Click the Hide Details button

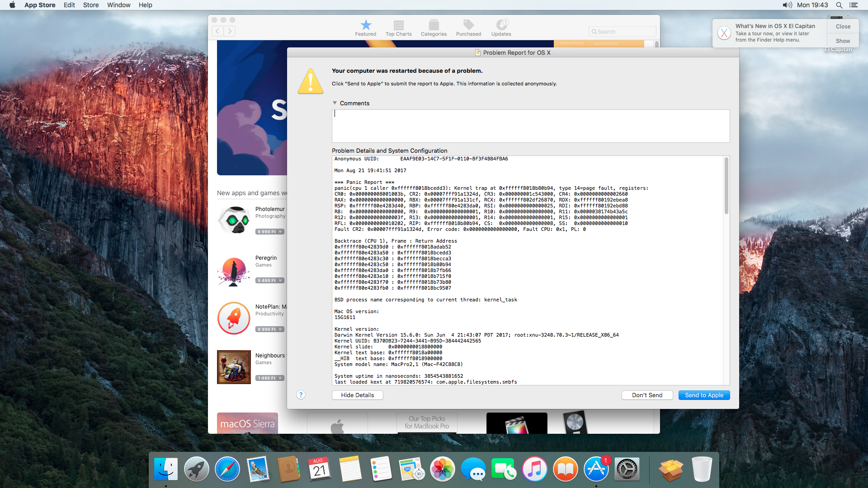tap(358, 395)
